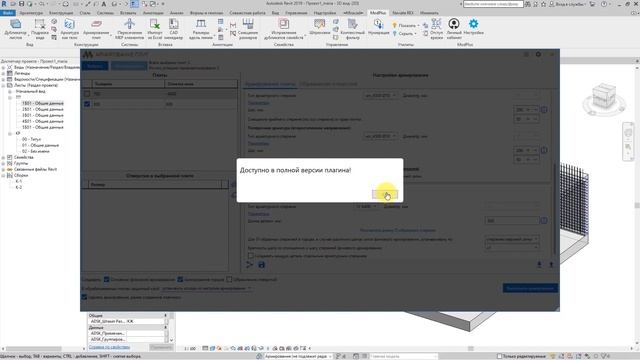The width and height of the screenshot is (640, 360).
Task: Switch to the Архитектура ribbon tab
Action: (x=31, y=13)
